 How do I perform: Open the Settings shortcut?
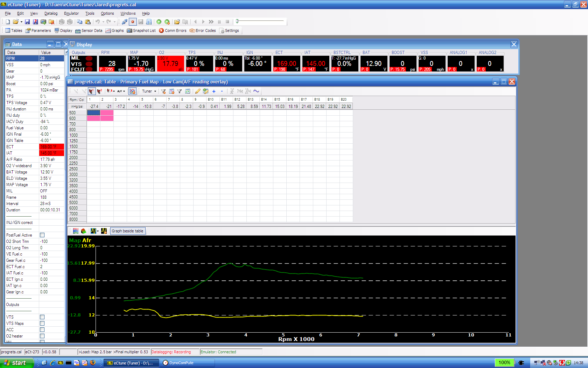pyautogui.click(x=229, y=30)
